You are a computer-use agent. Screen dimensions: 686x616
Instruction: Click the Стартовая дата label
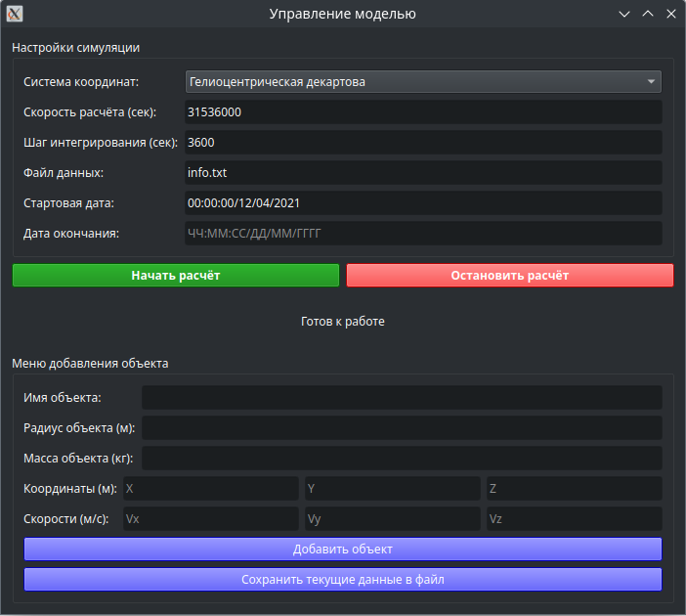pos(68,203)
